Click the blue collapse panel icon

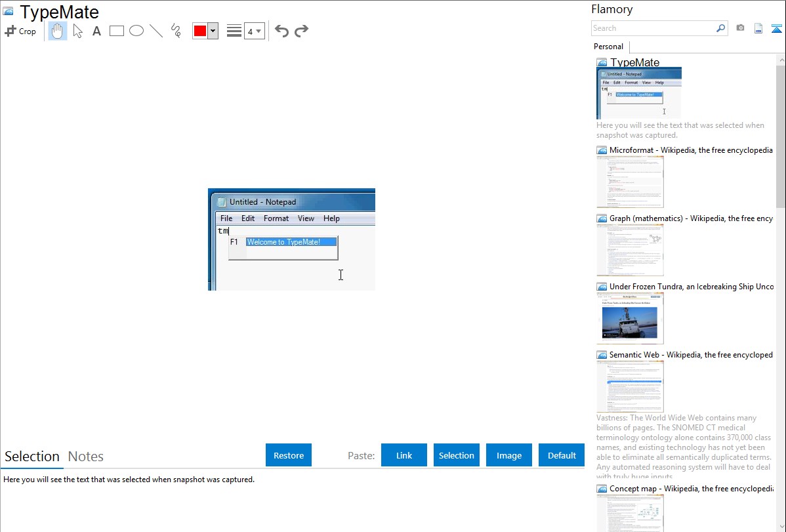click(x=777, y=28)
